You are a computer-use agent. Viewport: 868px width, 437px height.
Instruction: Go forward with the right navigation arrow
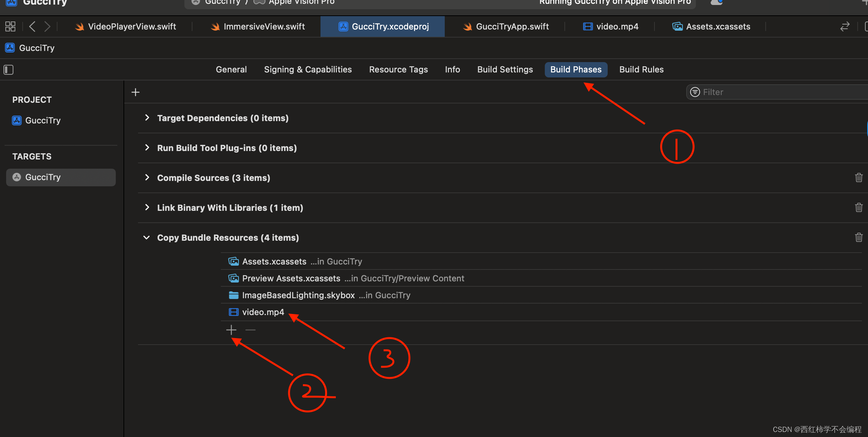[47, 26]
